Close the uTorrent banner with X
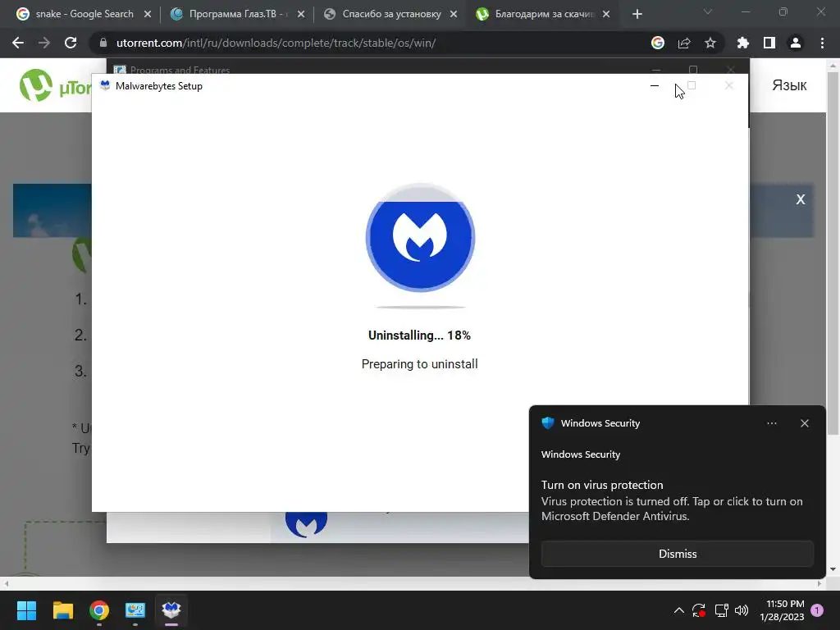840x630 pixels. (801, 199)
